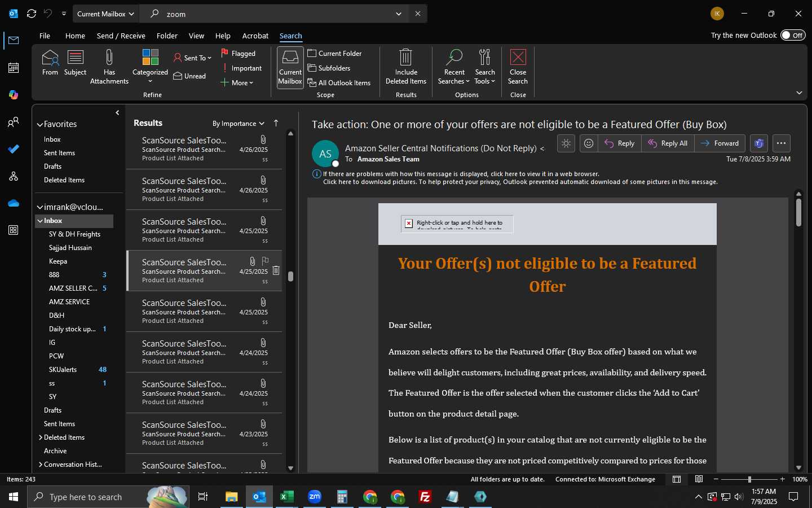The height and width of the screenshot is (508, 812).
Task: Click the Close Search button
Action: (518, 67)
